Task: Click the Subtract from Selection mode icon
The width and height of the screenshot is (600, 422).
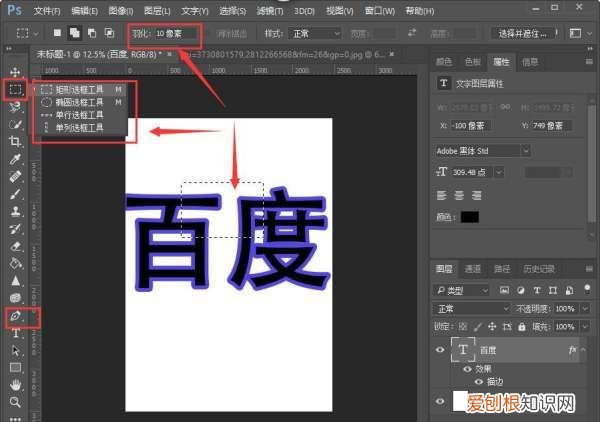Action: click(x=92, y=33)
